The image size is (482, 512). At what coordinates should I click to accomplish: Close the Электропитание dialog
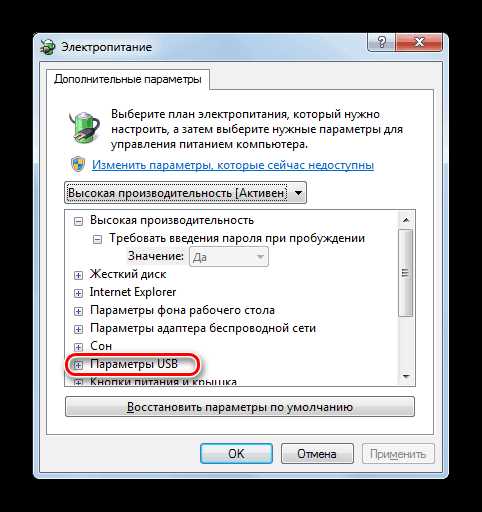coord(419,42)
